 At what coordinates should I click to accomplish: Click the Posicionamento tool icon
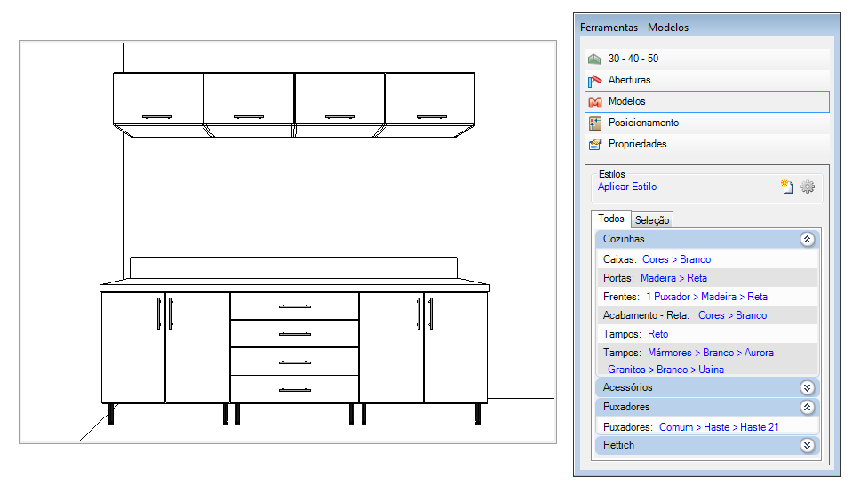[x=595, y=123]
